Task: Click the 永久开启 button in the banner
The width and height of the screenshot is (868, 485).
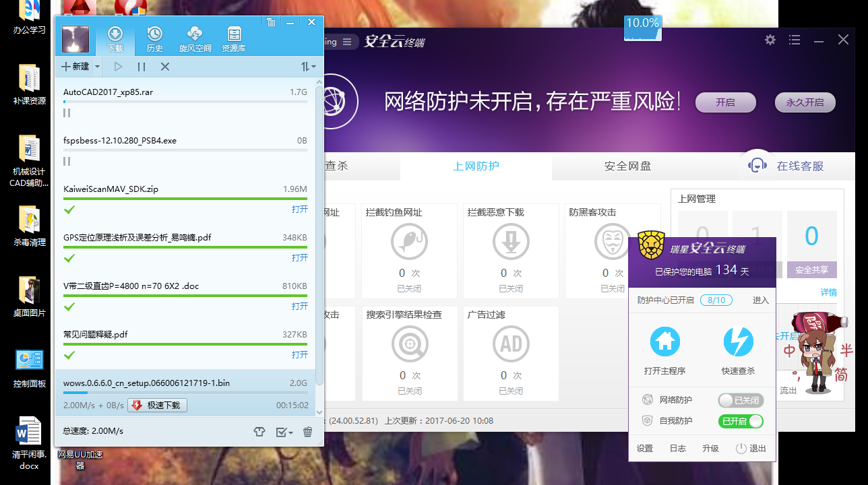Action: point(805,102)
